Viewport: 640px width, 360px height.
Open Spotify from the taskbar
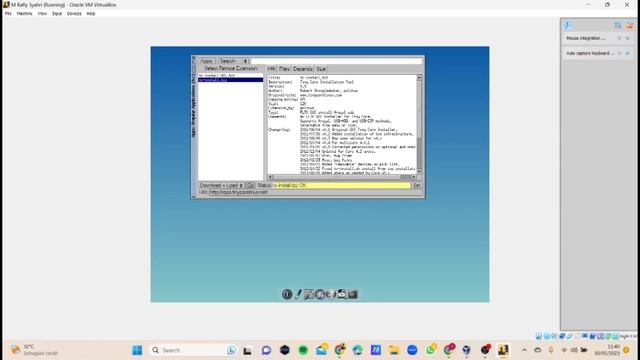pos(303,350)
